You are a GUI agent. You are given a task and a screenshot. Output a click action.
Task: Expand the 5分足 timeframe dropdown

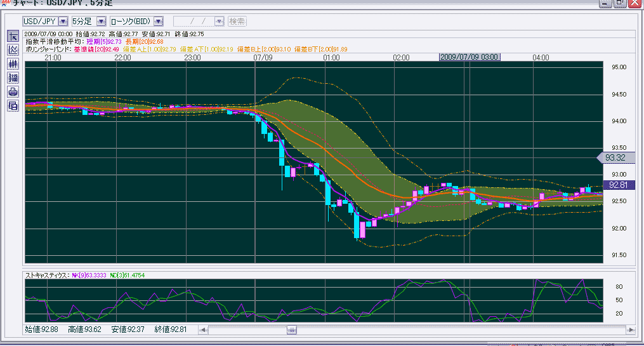101,22
